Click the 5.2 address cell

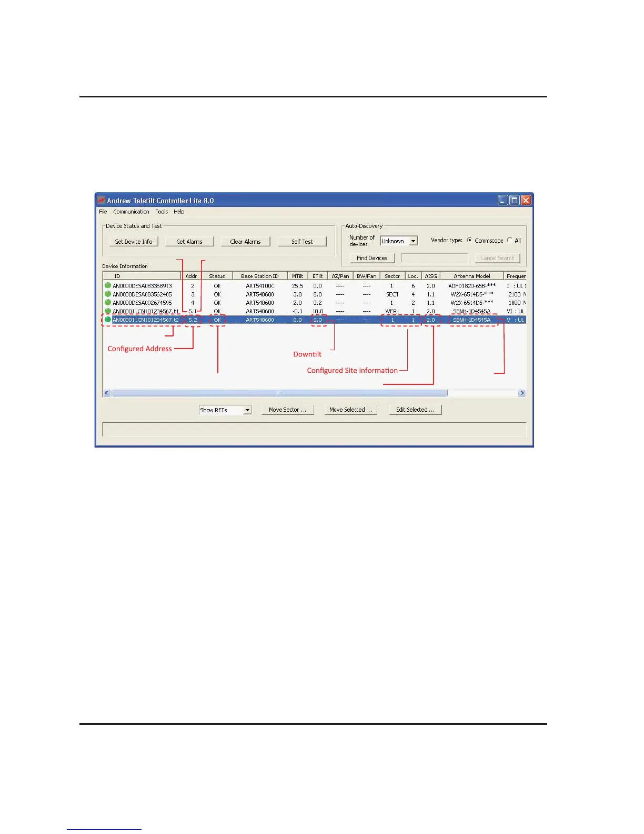point(193,320)
